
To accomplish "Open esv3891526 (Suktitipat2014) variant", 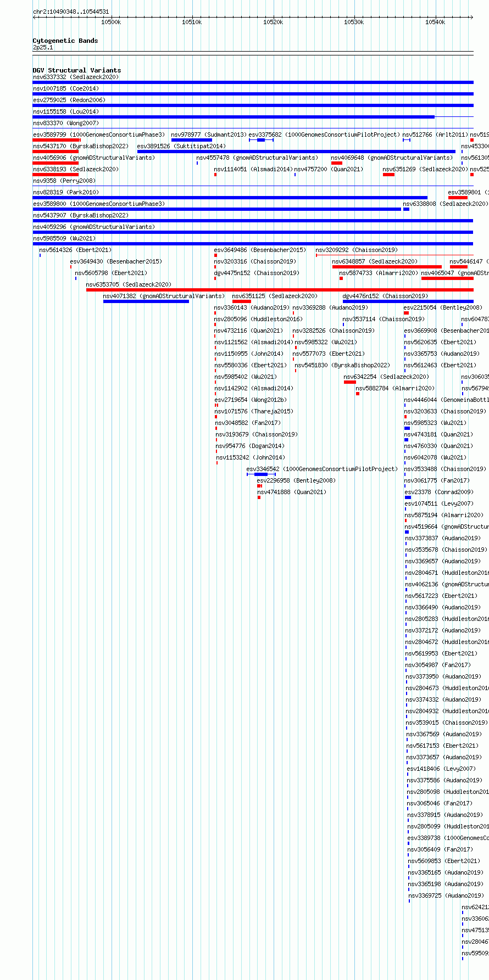I will (x=181, y=147).
